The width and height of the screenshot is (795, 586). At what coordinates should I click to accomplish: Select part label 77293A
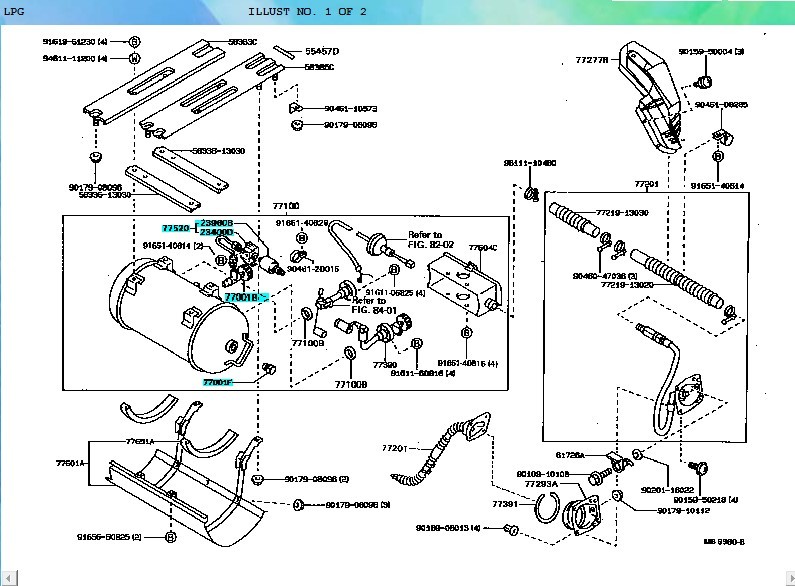(x=542, y=484)
